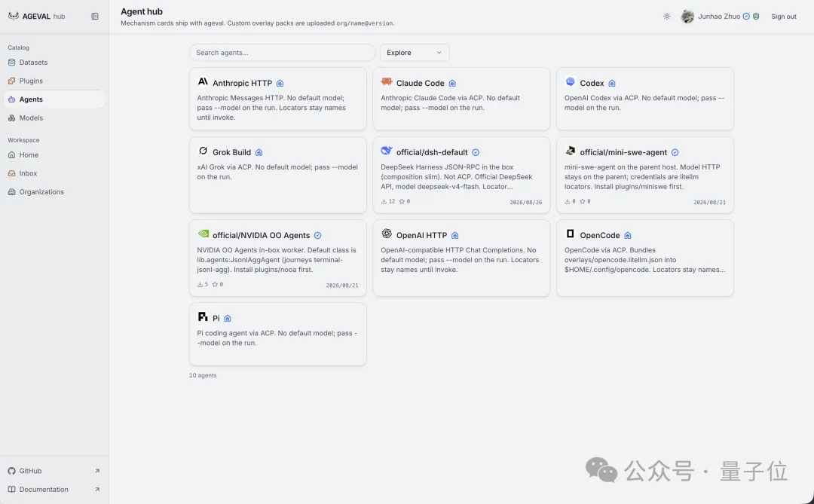The image size is (814, 504).
Task: Click the Claude Code logo icon
Action: coord(386,81)
